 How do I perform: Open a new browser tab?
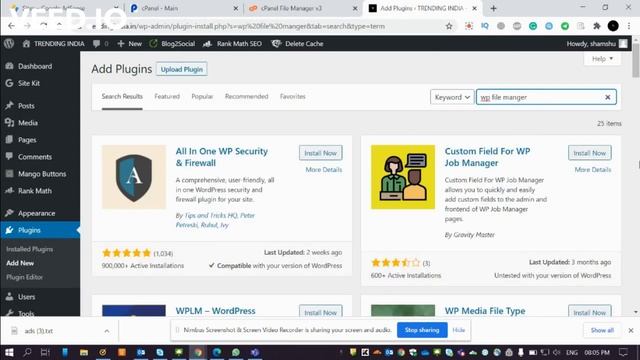pos(493,8)
